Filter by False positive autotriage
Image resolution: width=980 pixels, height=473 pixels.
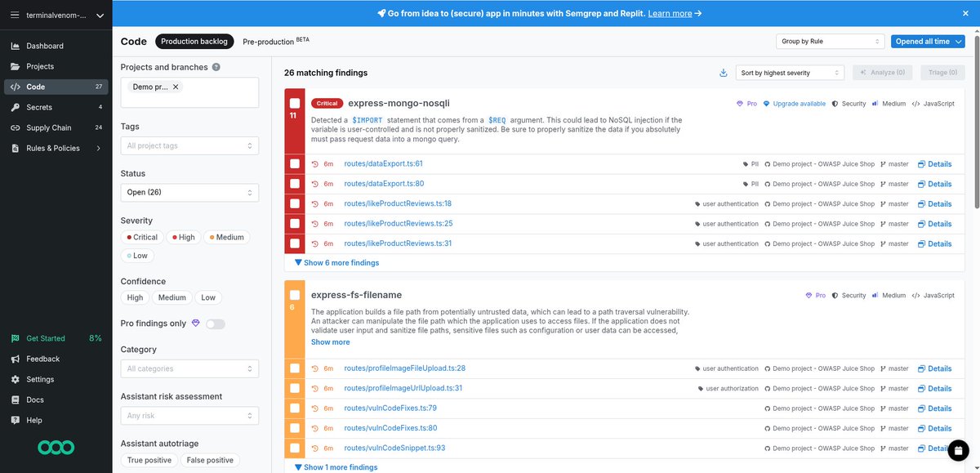210,460
